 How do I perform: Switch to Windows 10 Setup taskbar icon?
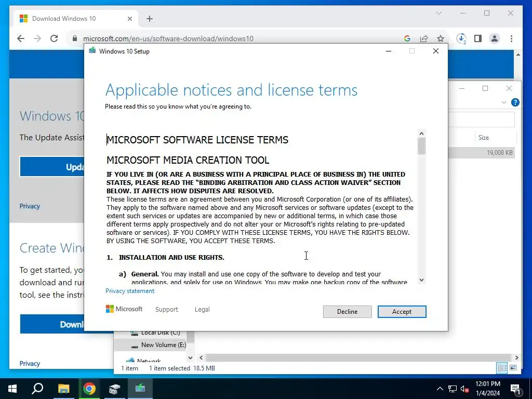(140, 389)
